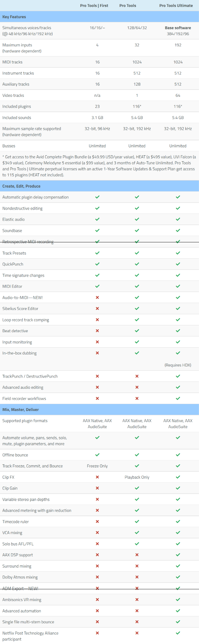This screenshot has height=644, width=199.
Task: Click the AAX DSP support X in Pro Tools column
Action: pyautogui.click(x=137, y=555)
